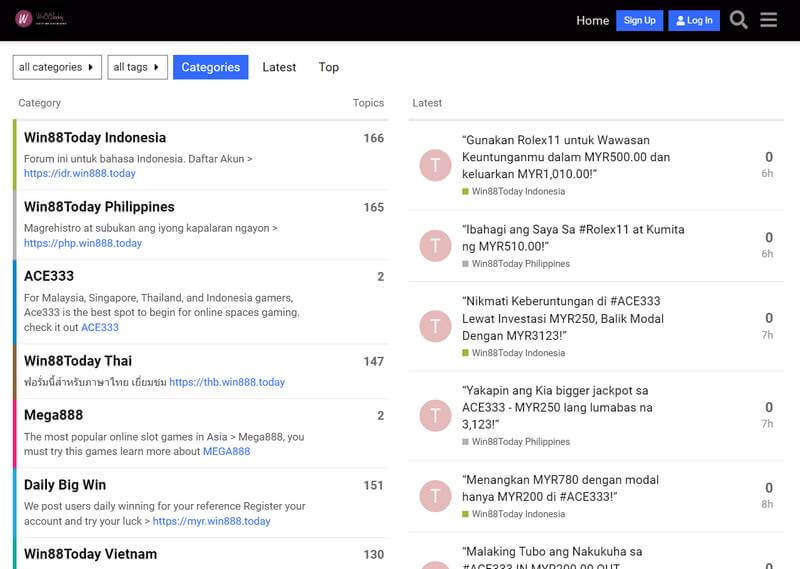
Task: Open topic Nikmati Keberuntungan di #ACE333
Action: pos(563,318)
